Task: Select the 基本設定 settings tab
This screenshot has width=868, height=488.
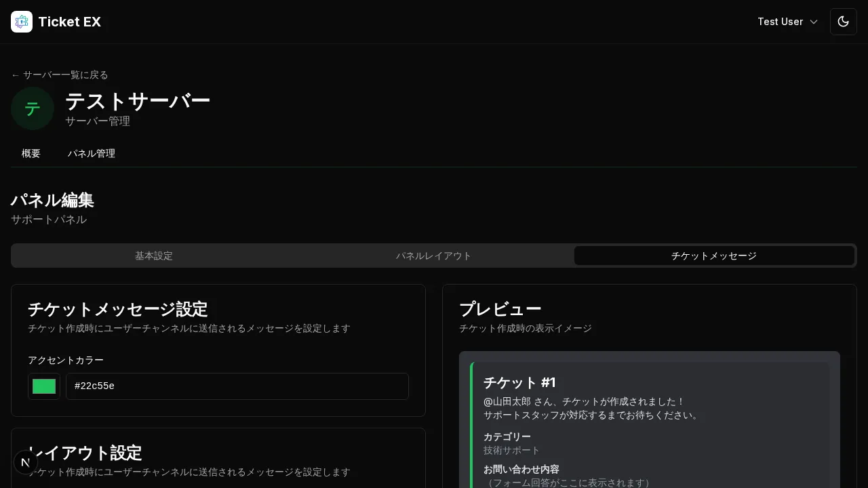Action: coord(154,256)
